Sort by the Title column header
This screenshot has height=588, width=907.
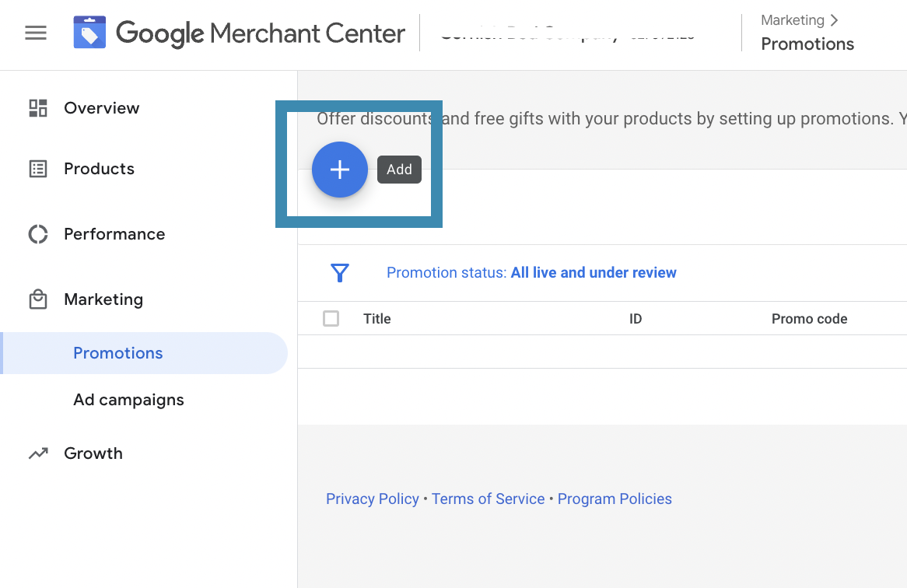377,319
